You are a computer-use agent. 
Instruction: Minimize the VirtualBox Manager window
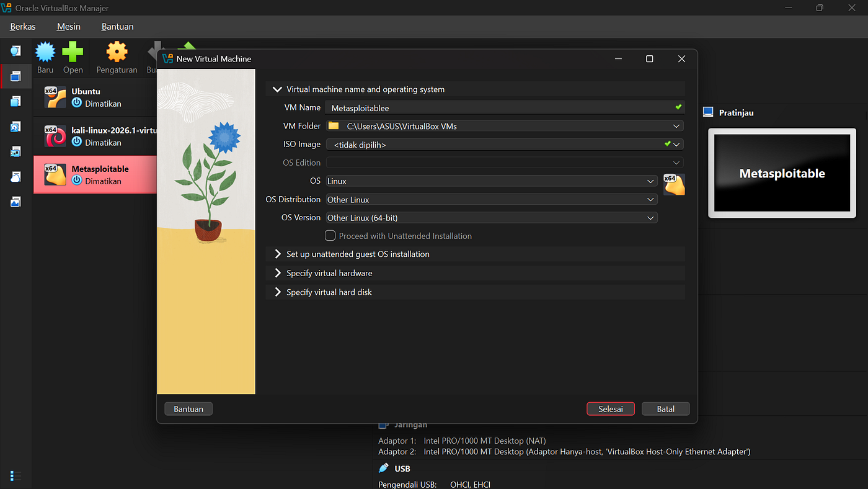click(x=790, y=8)
